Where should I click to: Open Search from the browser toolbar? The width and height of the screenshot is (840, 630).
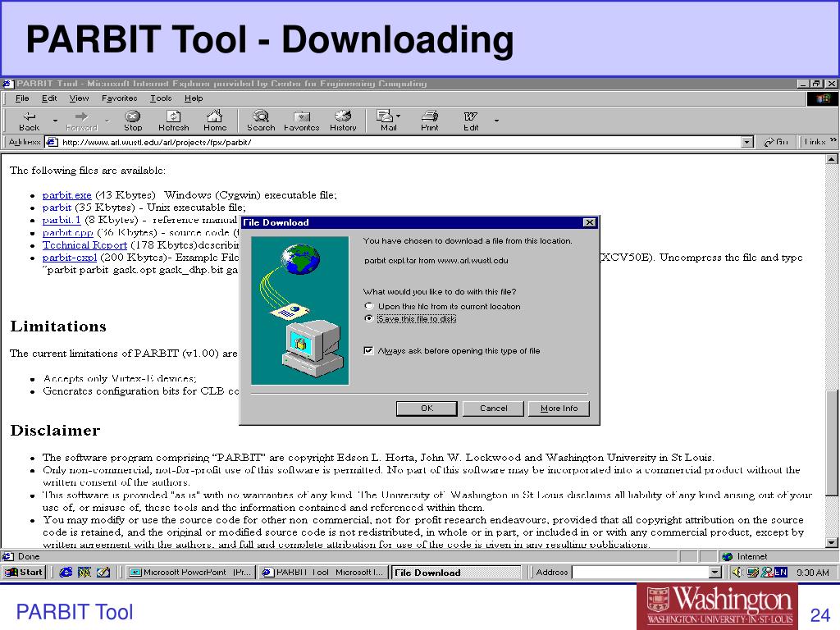pos(261,121)
